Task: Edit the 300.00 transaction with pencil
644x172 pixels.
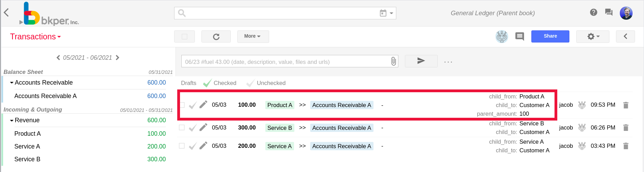Action: (x=203, y=127)
